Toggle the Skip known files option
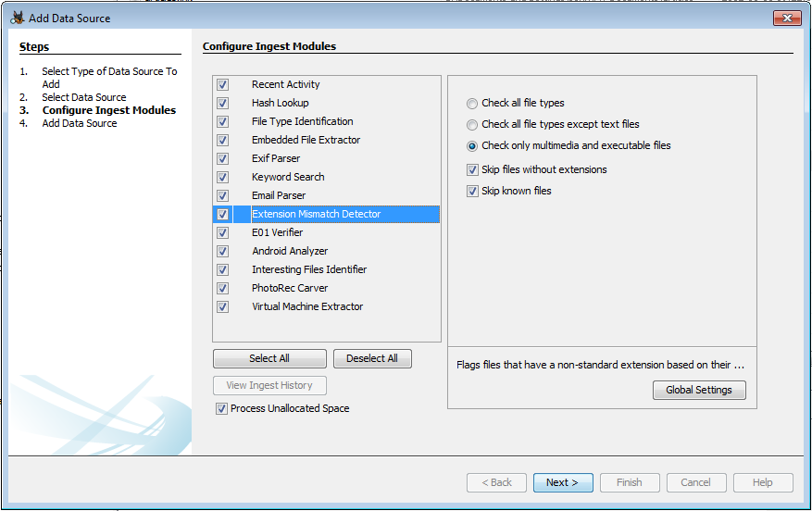 [473, 192]
